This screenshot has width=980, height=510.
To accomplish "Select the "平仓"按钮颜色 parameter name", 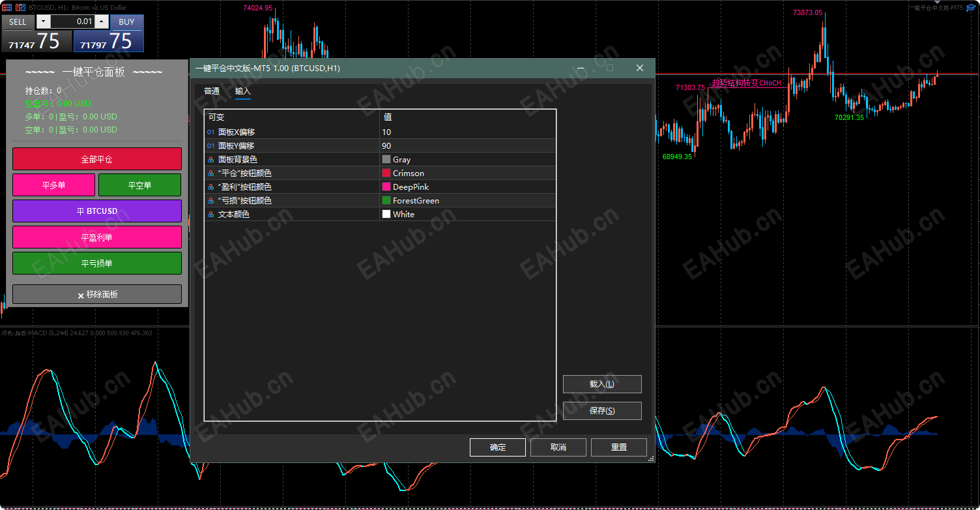I will [245, 173].
